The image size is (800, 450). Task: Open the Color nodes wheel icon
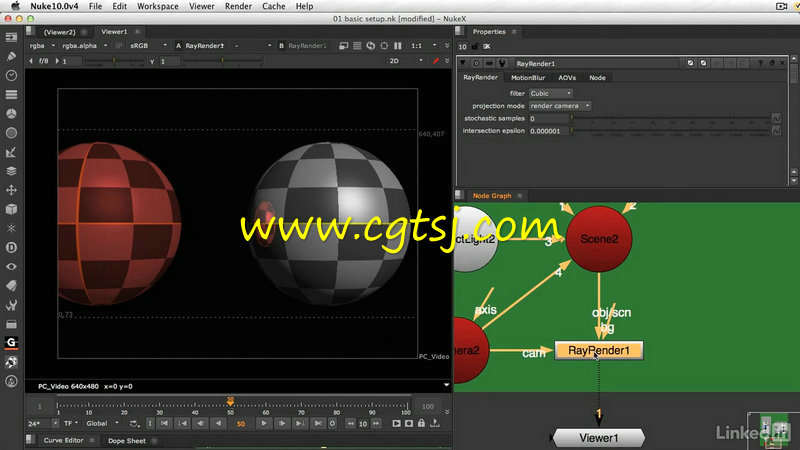[11, 114]
